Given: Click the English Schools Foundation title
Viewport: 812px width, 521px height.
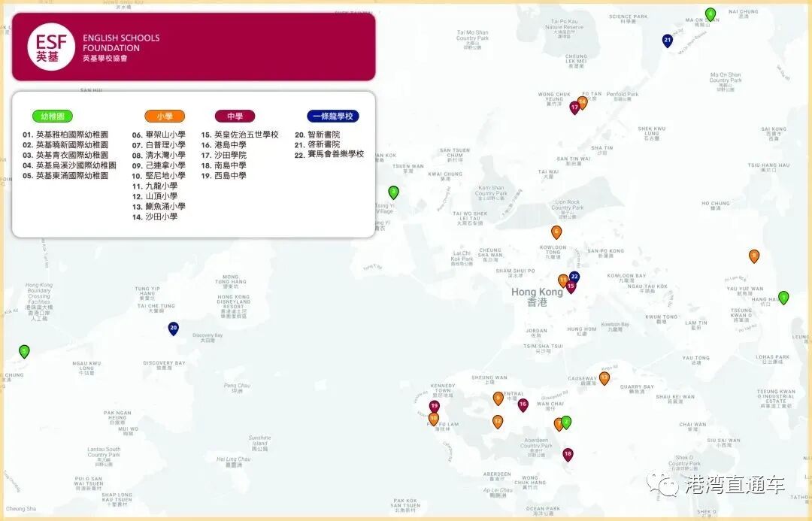Looking at the screenshot, I should click(121, 43).
